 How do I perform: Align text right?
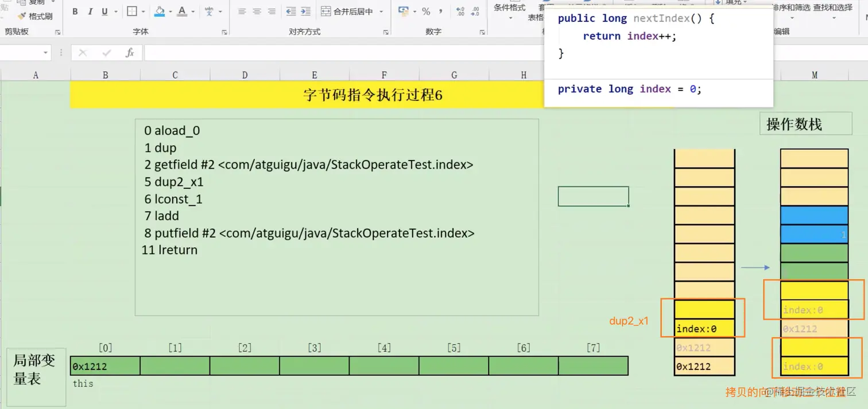click(x=272, y=11)
